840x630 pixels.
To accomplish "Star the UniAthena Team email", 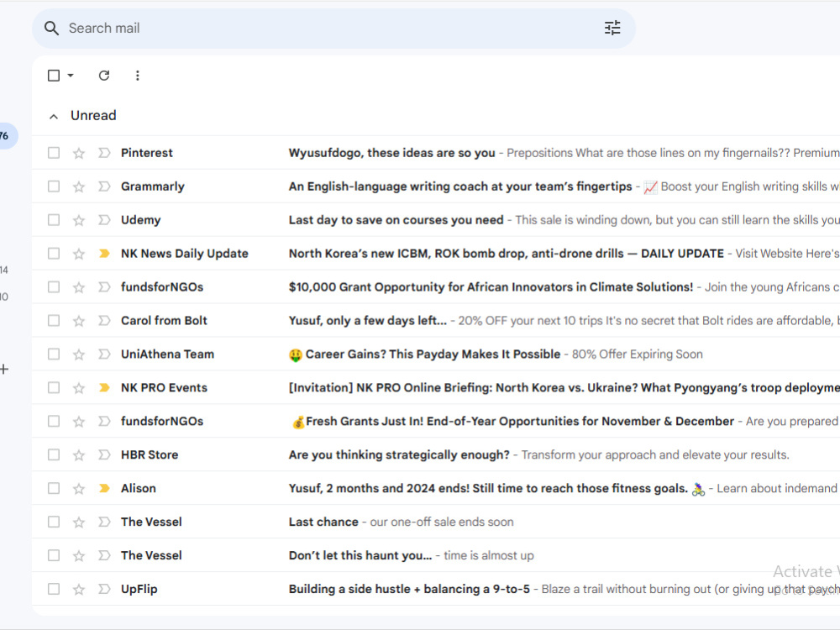I will [x=79, y=354].
